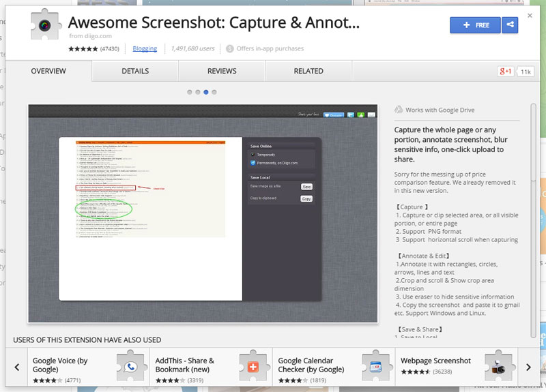Open the Reviews tab

[222, 71]
